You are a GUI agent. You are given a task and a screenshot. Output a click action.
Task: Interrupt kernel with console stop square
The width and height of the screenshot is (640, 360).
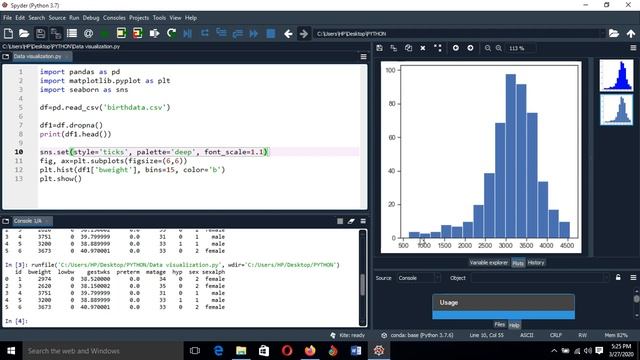coord(340,221)
